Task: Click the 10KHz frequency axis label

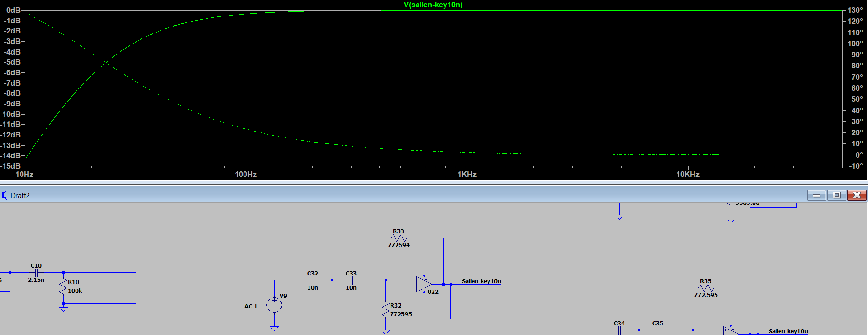Action: 688,174
